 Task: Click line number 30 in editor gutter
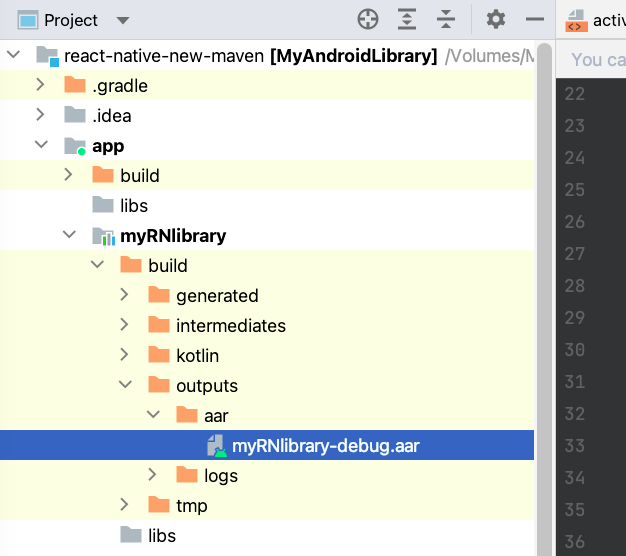click(x=574, y=350)
